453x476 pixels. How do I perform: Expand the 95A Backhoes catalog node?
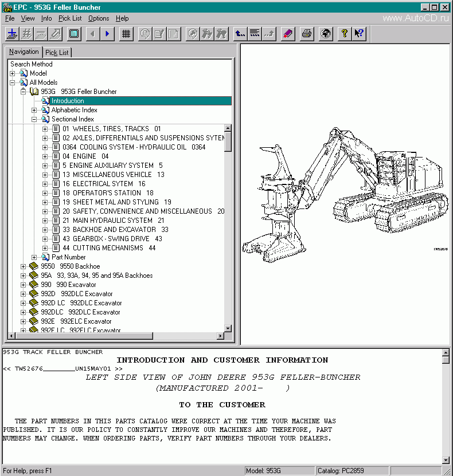(23, 276)
